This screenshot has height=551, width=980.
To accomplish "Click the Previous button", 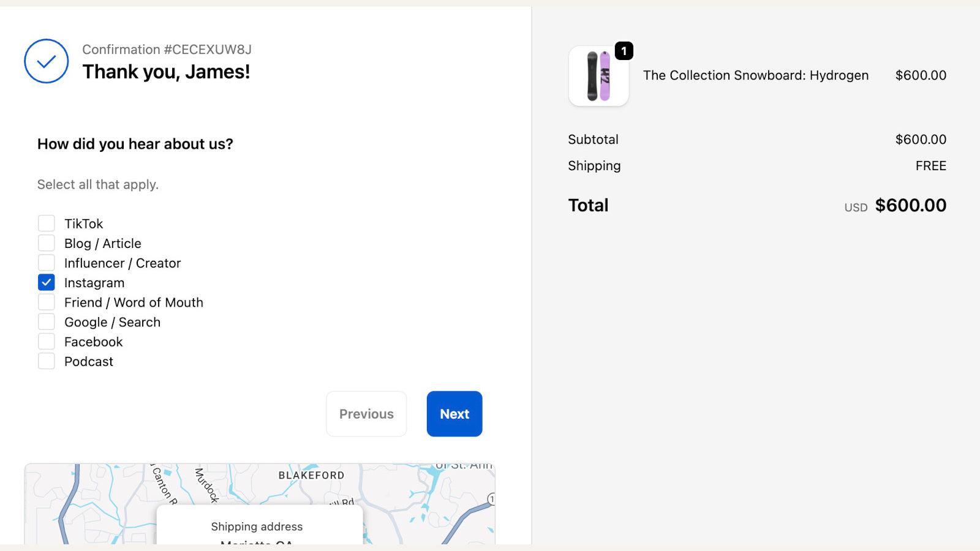I will 366,414.
